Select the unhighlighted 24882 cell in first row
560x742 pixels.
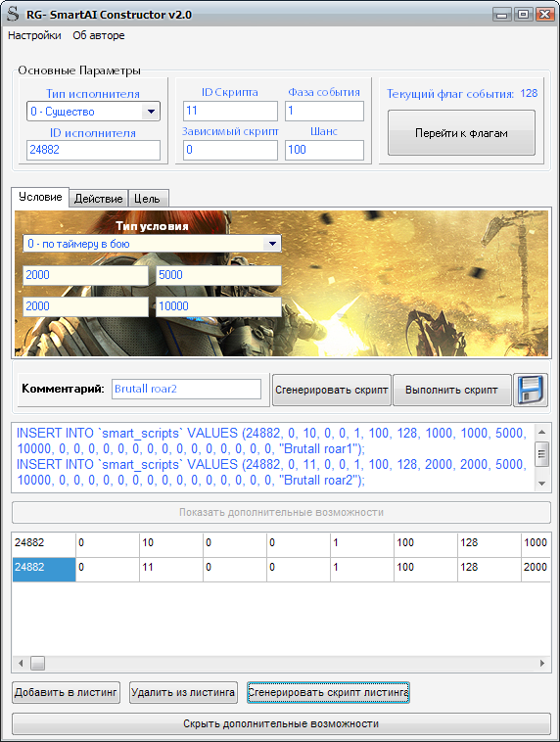click(44, 544)
